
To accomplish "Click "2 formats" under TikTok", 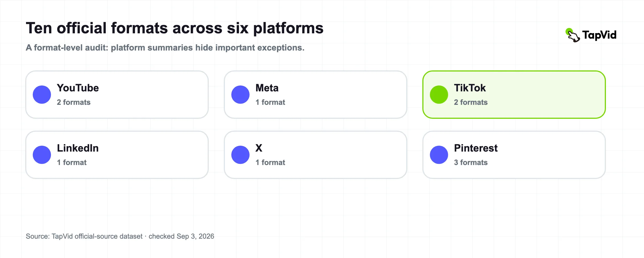I will (471, 102).
